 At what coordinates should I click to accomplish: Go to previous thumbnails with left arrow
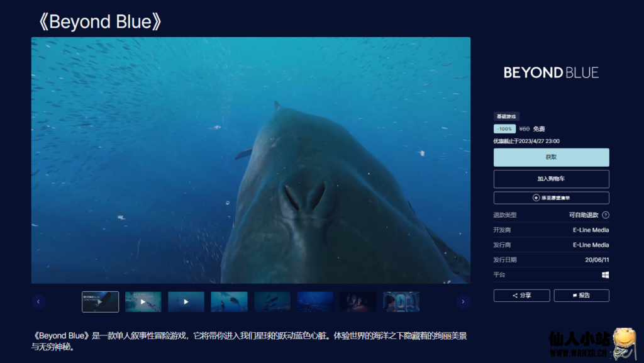click(38, 302)
